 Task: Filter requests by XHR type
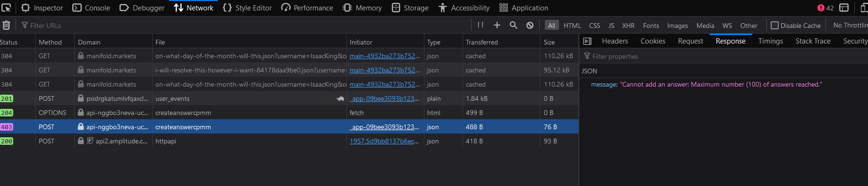pyautogui.click(x=628, y=26)
